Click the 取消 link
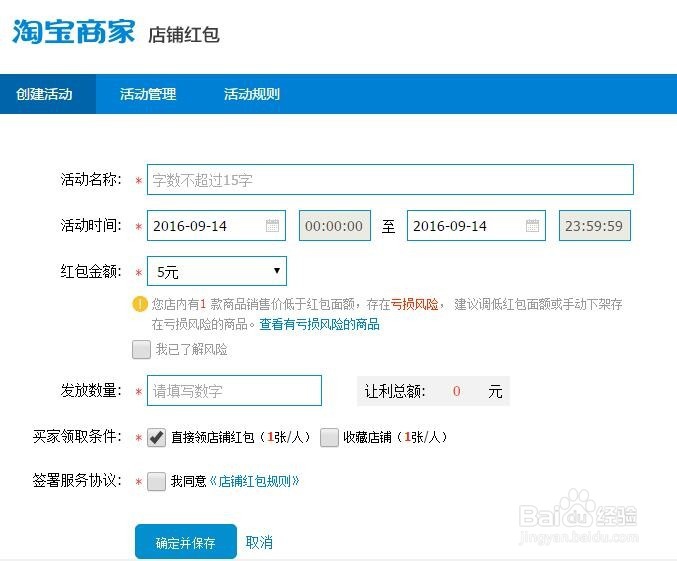 coord(259,542)
